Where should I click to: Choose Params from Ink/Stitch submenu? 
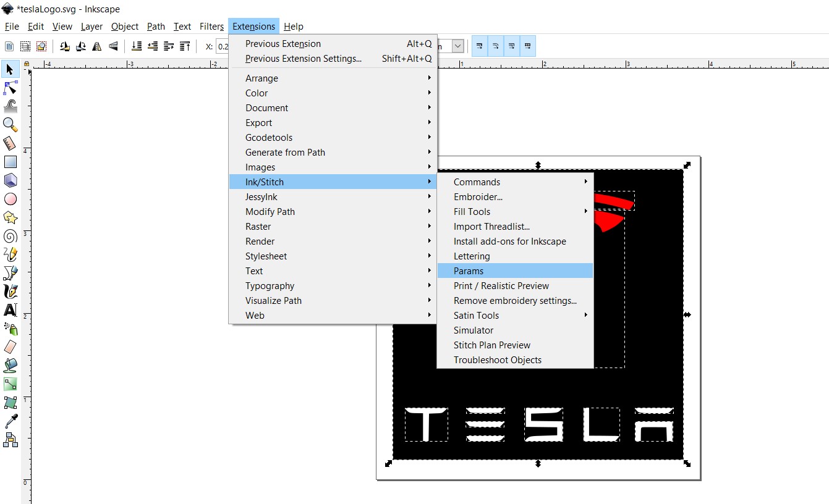tap(515, 271)
